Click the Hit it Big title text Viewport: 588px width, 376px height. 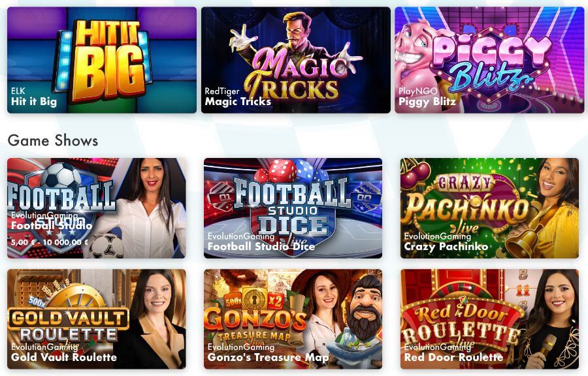coord(34,101)
